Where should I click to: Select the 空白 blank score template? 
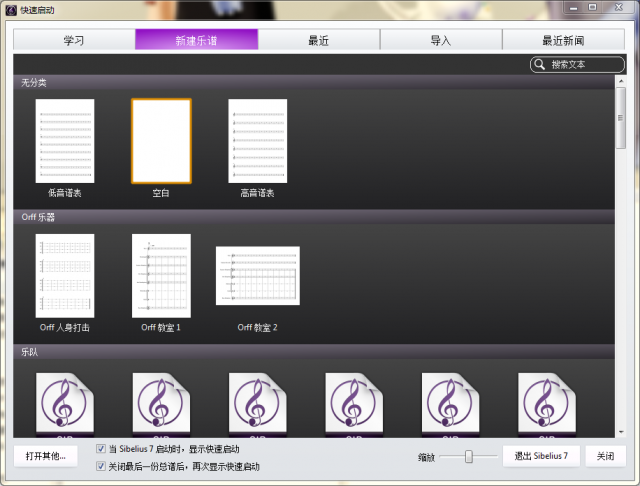(x=161, y=141)
